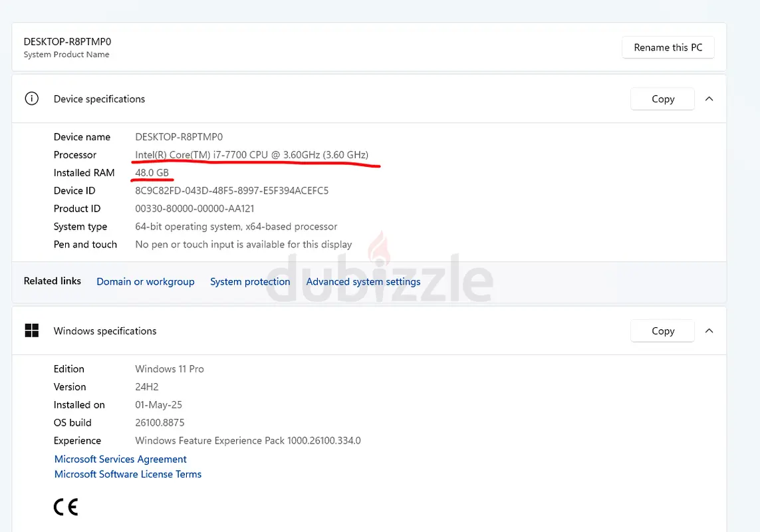760x532 pixels.
Task: Open Microsoft Services Agreement link
Action: pyautogui.click(x=120, y=460)
